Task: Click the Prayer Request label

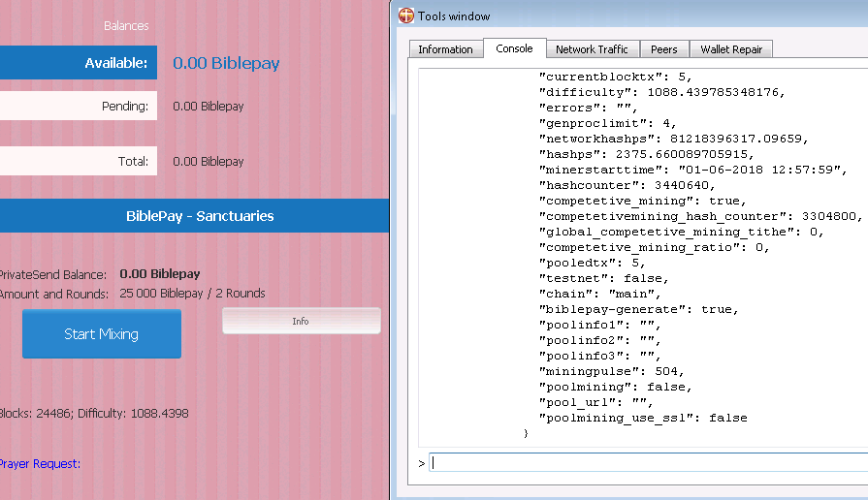Action: point(40,463)
